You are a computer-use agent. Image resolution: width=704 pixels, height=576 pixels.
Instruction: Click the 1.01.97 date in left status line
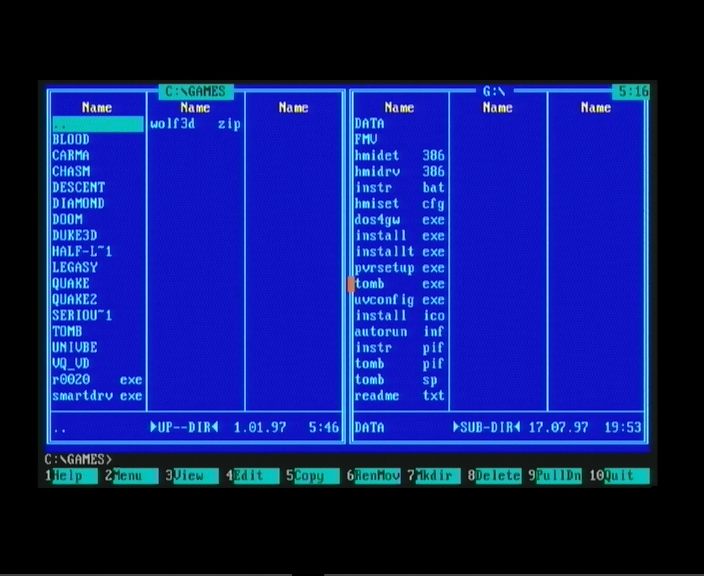tap(260, 427)
